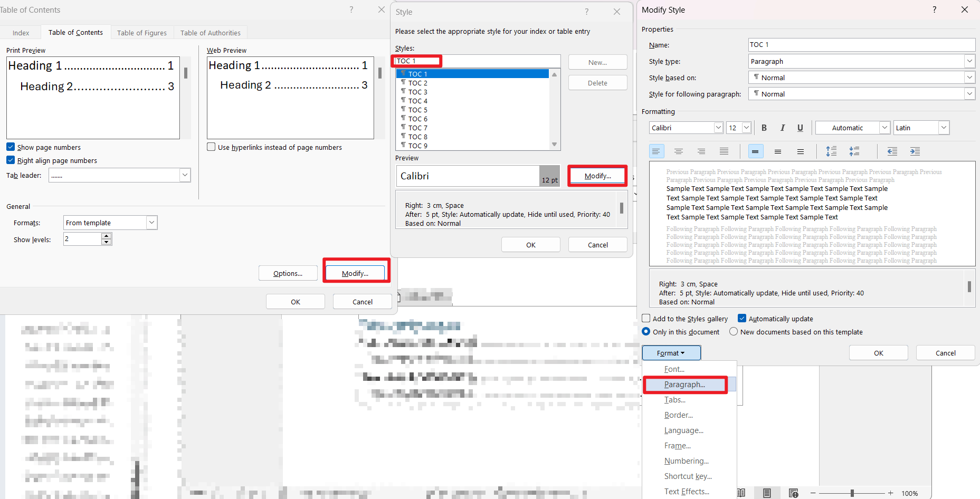
Task: Expand Style based on dropdown
Action: click(x=969, y=78)
